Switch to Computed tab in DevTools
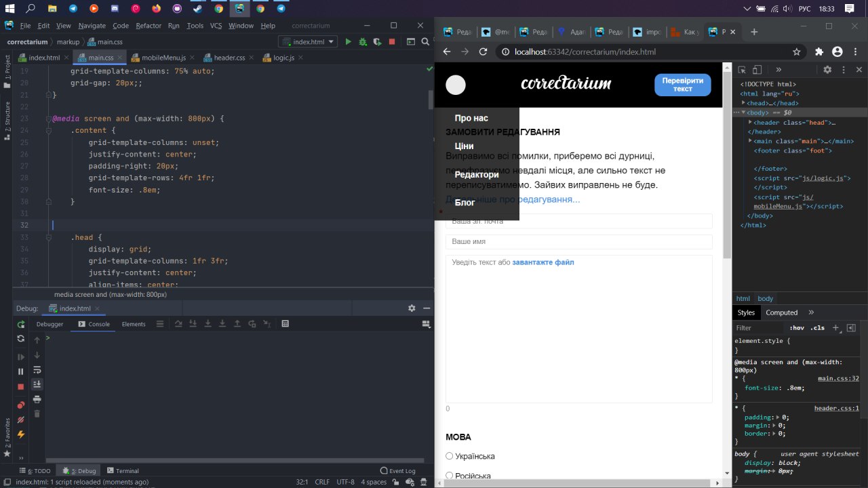This screenshot has height=488, width=868. tap(781, 312)
